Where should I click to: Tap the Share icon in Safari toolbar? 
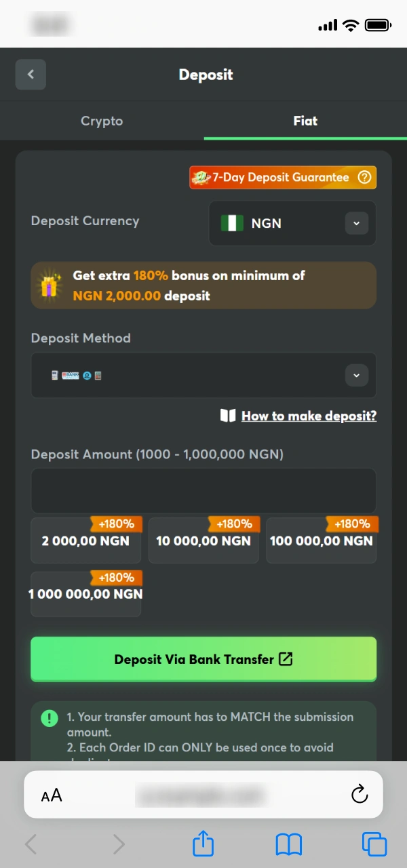click(x=203, y=844)
